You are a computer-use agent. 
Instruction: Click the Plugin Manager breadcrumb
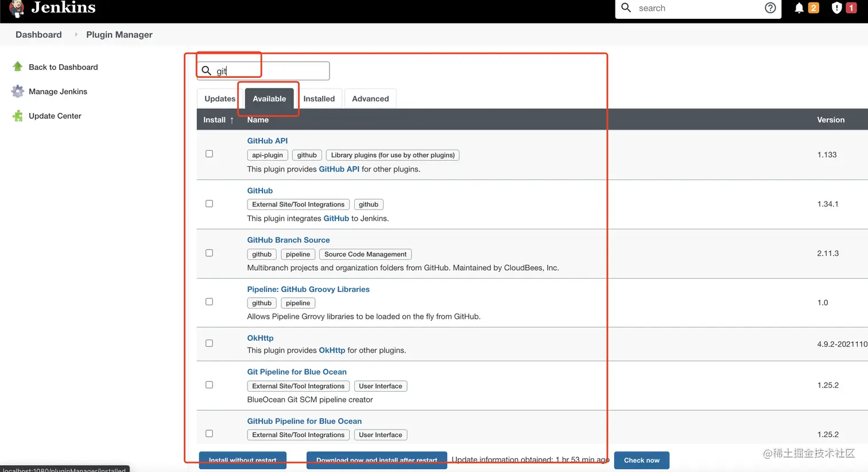[x=119, y=34]
